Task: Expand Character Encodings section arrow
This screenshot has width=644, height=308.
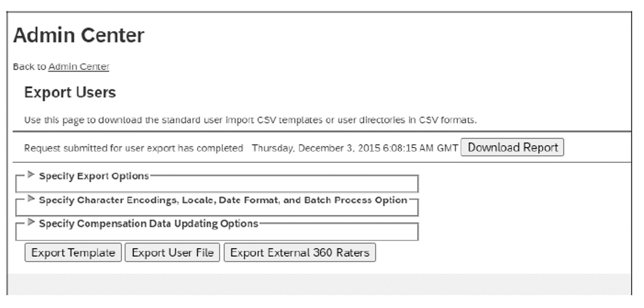Action: click(32, 199)
